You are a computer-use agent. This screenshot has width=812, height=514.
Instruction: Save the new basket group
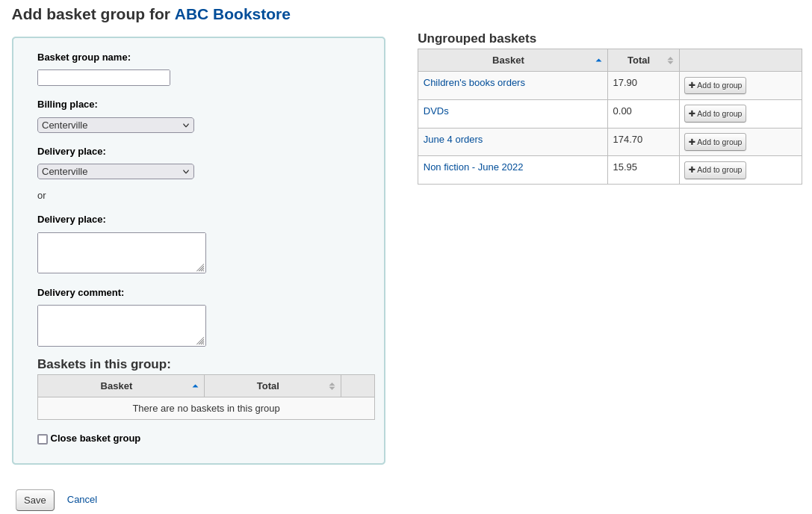coord(34,500)
